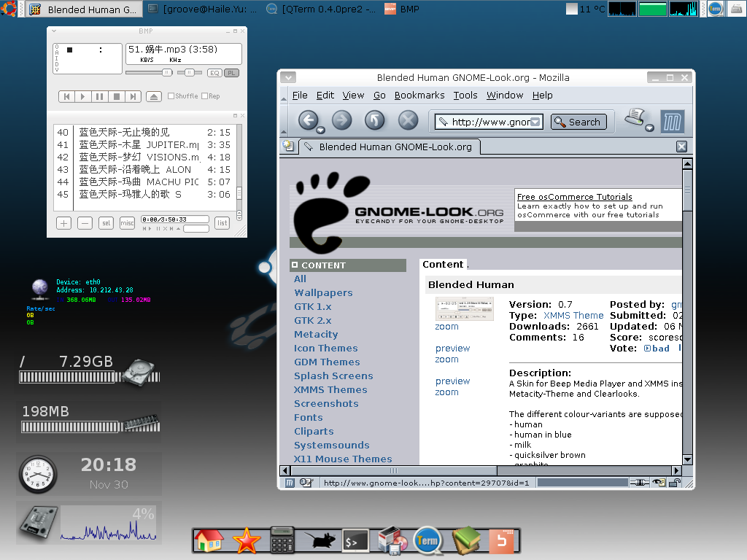Open Free osCommerce Tutorials link
Image resolution: width=747 pixels, height=560 pixels.
[x=574, y=197]
